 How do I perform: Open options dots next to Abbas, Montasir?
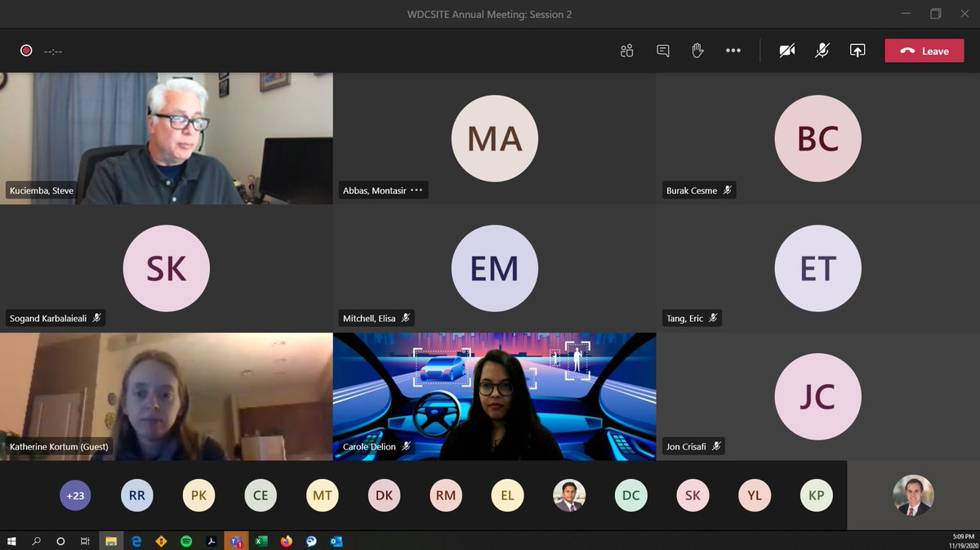[417, 190]
